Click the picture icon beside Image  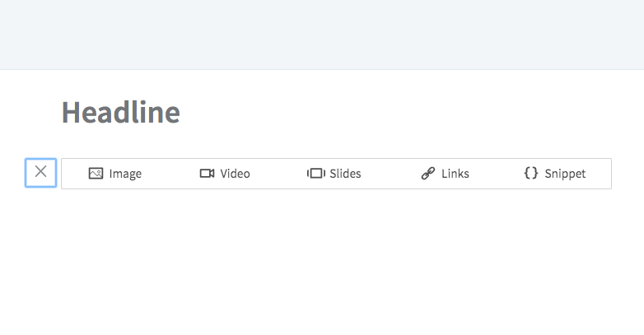click(96, 173)
